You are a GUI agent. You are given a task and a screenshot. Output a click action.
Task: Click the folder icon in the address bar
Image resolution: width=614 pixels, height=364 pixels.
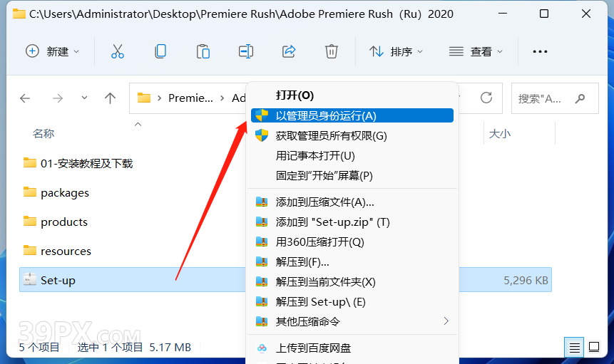144,98
